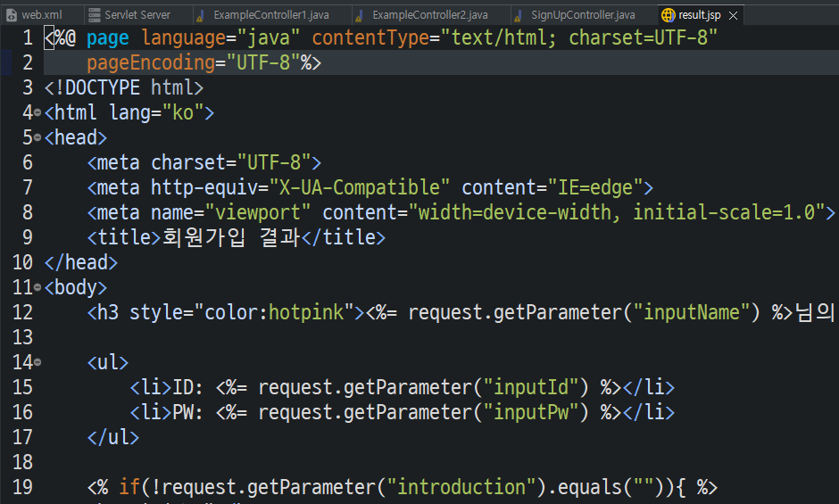Click the "IE=edge" content value
Viewport: 839px width, 504px height.
click(595, 188)
